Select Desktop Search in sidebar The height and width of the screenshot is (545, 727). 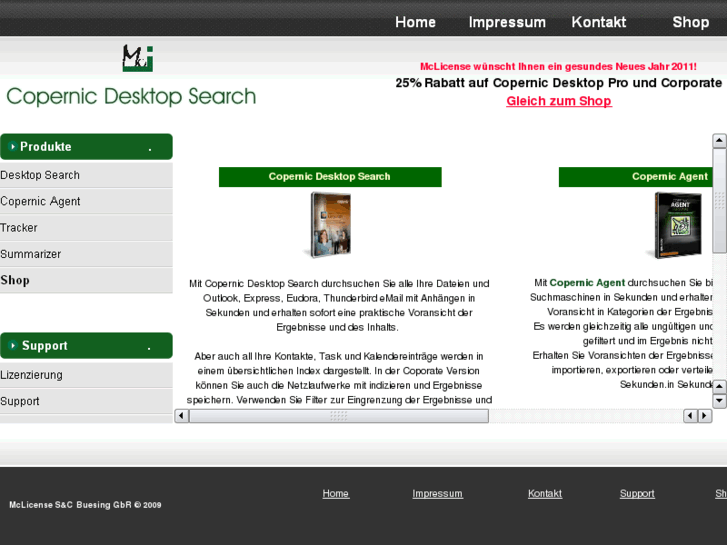click(86, 175)
